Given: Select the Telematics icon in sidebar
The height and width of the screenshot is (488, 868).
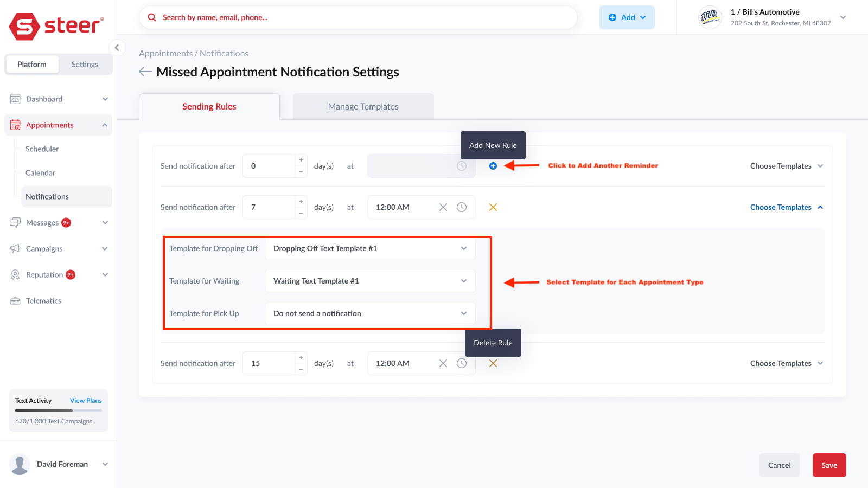Looking at the screenshot, I should (x=16, y=300).
